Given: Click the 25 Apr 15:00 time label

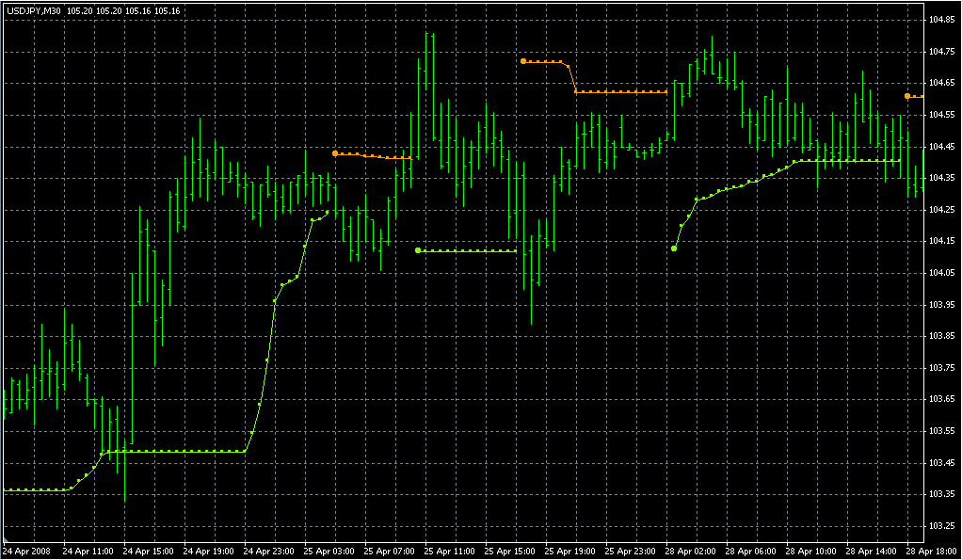Looking at the screenshot, I should pos(509,550).
